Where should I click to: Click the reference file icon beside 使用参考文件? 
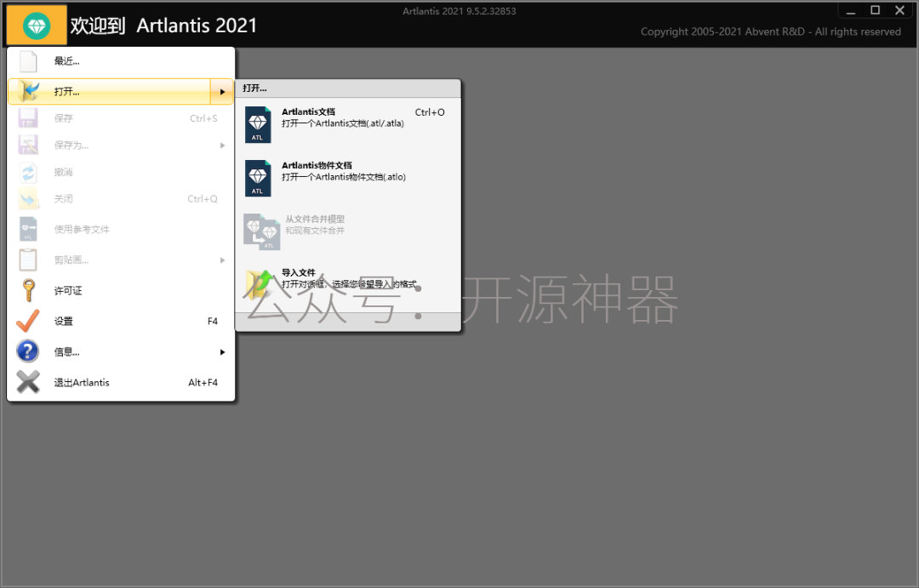28,229
